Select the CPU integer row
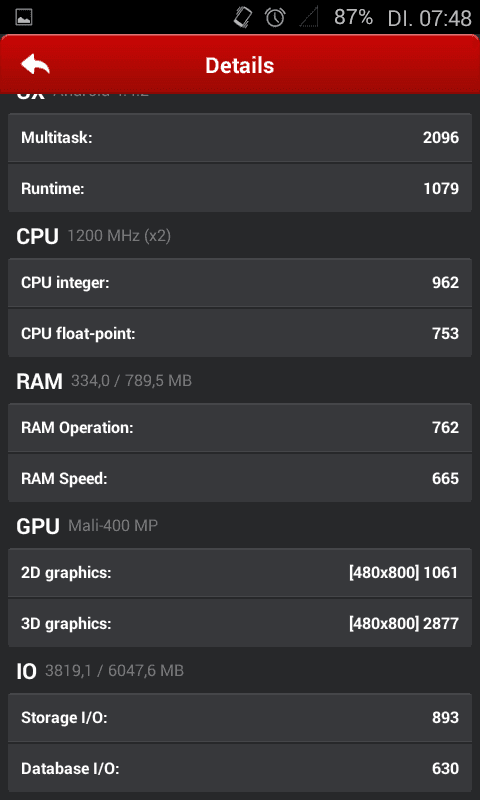This screenshot has width=480, height=800. tap(240, 282)
